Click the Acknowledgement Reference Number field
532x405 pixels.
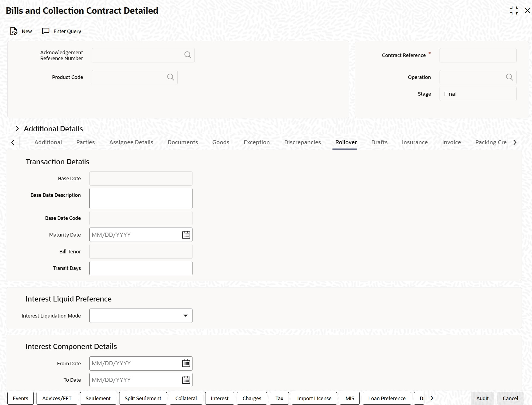click(143, 55)
